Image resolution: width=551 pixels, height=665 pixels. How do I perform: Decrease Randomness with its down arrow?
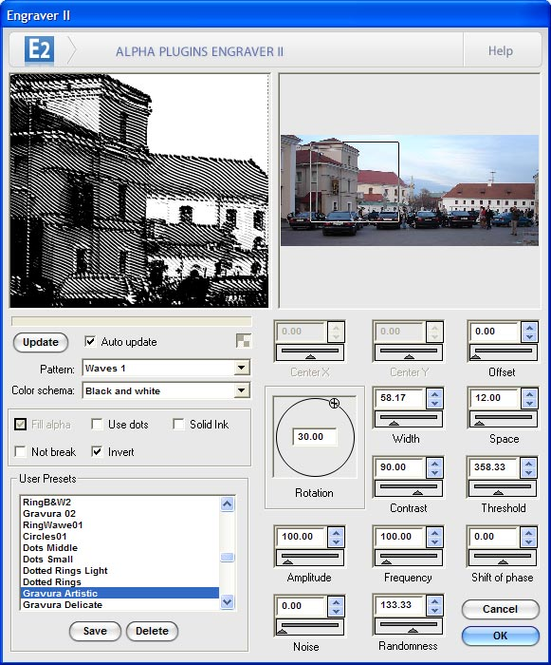pyautogui.click(x=435, y=610)
